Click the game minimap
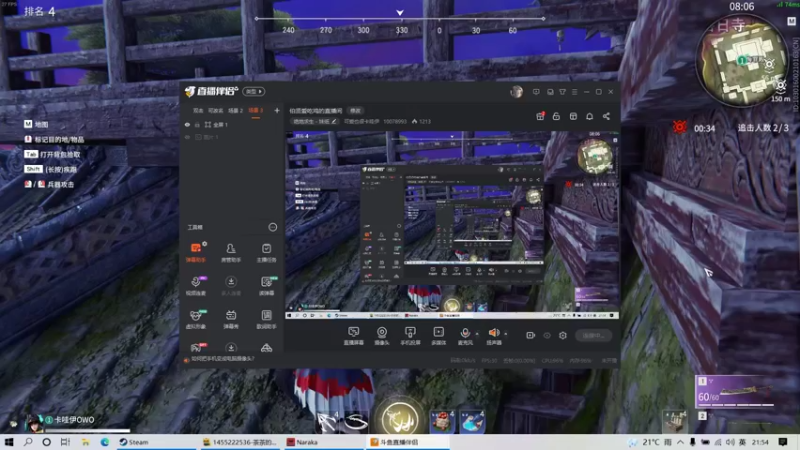This screenshot has width=800, height=450. point(742,60)
